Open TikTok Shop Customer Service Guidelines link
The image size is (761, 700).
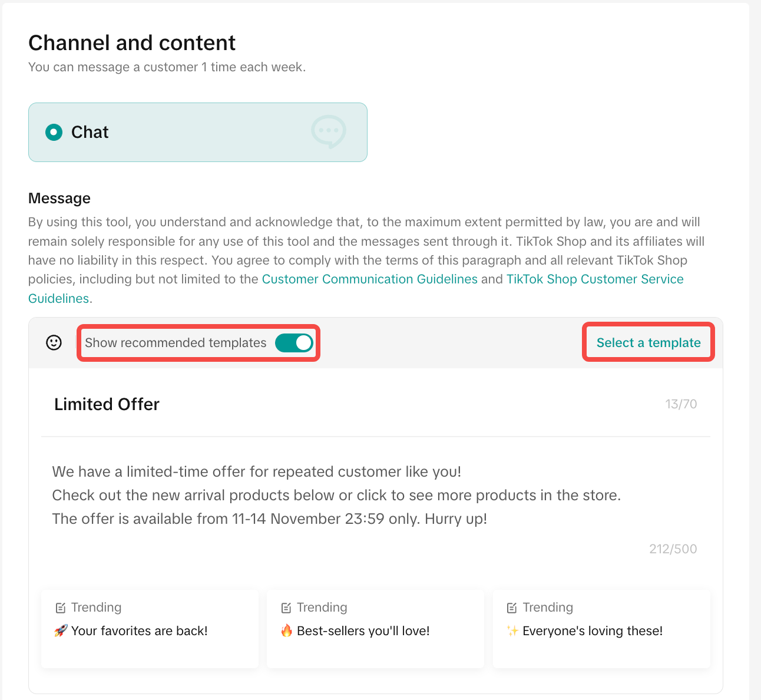coord(594,279)
